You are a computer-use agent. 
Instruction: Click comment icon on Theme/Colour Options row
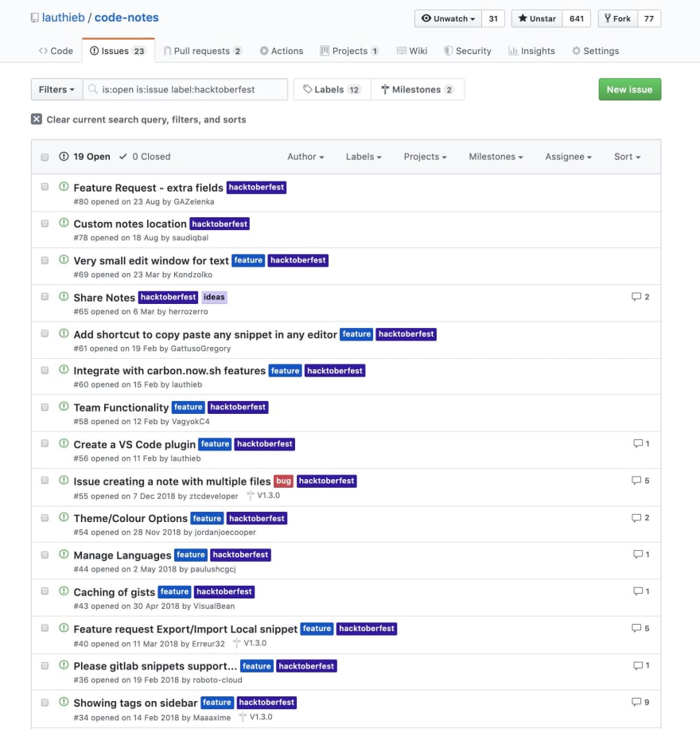point(636,517)
